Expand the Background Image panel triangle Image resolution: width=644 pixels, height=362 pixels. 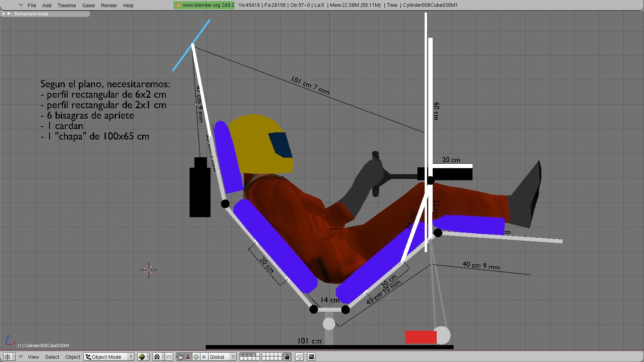coord(9,14)
